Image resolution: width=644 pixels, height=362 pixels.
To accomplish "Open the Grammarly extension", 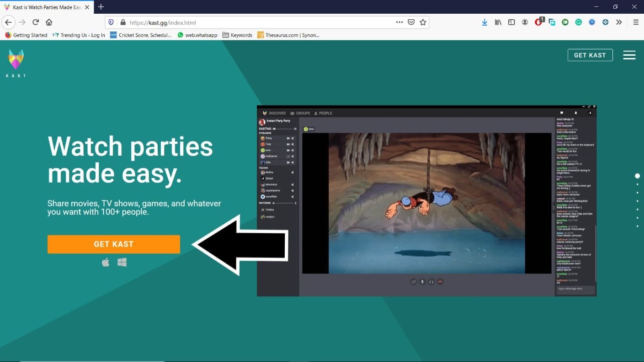I will [579, 22].
